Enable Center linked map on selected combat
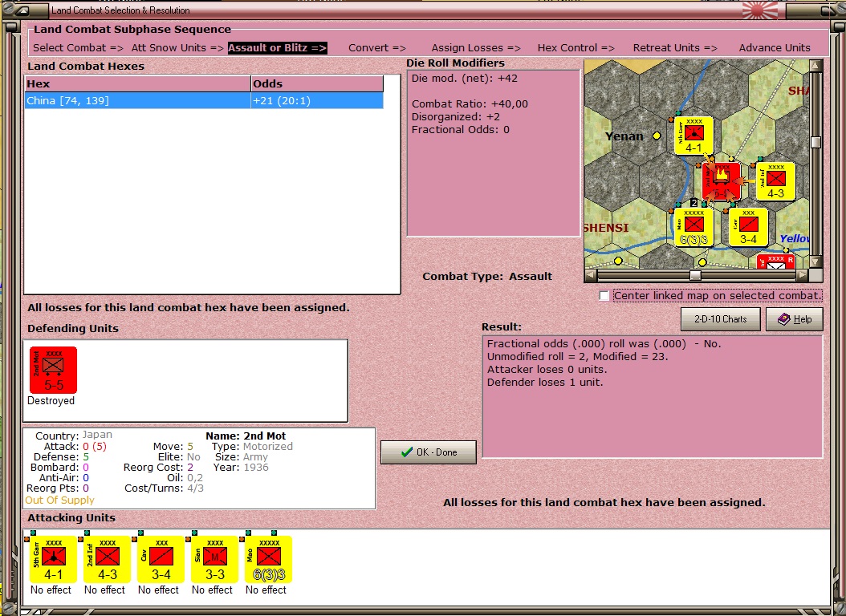846x616 pixels. tap(604, 296)
